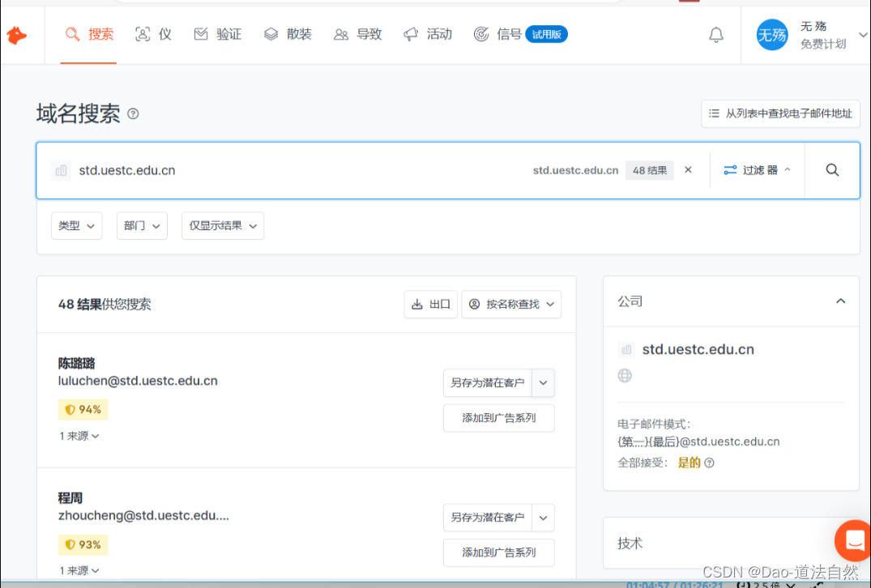Viewport: 871px width, 588px height.
Task: Click 从列表中查找电子邮件地址
Action: [x=780, y=113]
